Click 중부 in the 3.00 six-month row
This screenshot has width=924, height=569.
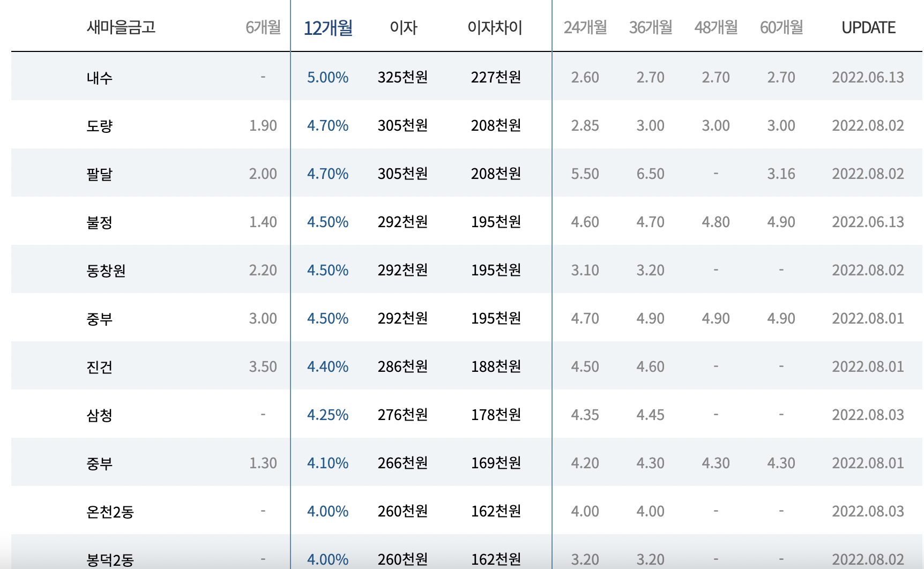[x=99, y=319]
